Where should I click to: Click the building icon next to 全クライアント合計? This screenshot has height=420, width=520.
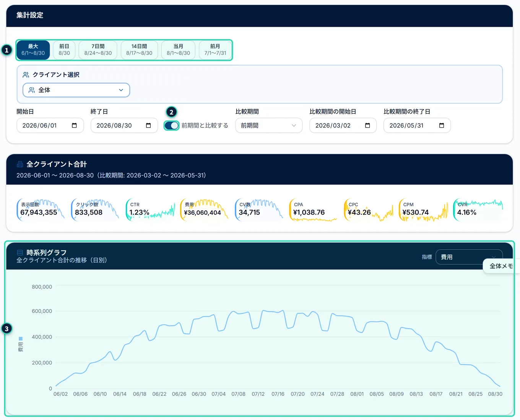pyautogui.click(x=20, y=164)
